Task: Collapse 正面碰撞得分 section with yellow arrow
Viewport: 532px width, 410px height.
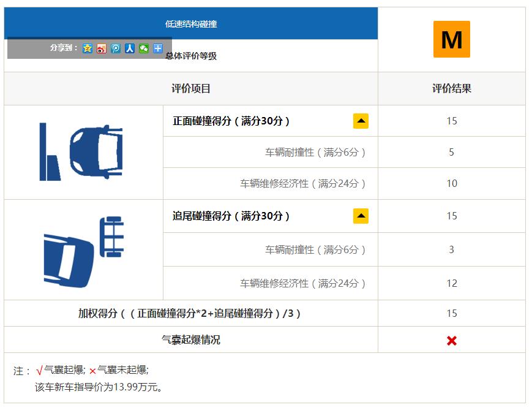Action: (x=361, y=121)
